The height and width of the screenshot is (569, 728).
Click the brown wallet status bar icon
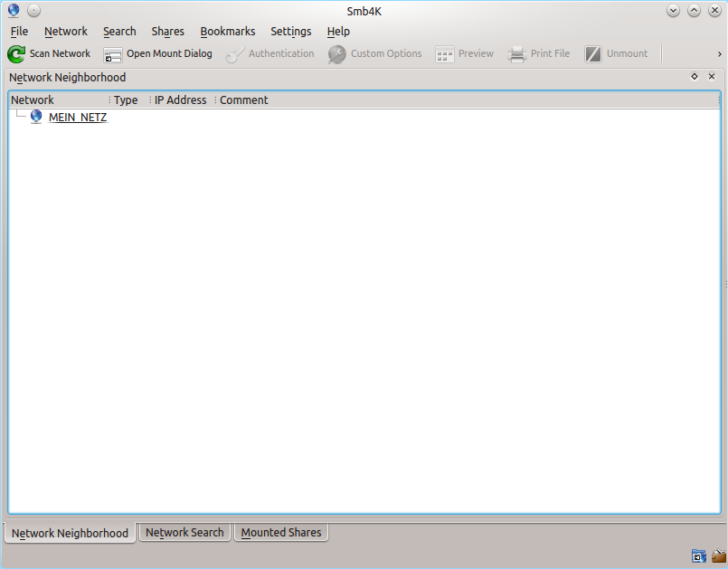719,555
